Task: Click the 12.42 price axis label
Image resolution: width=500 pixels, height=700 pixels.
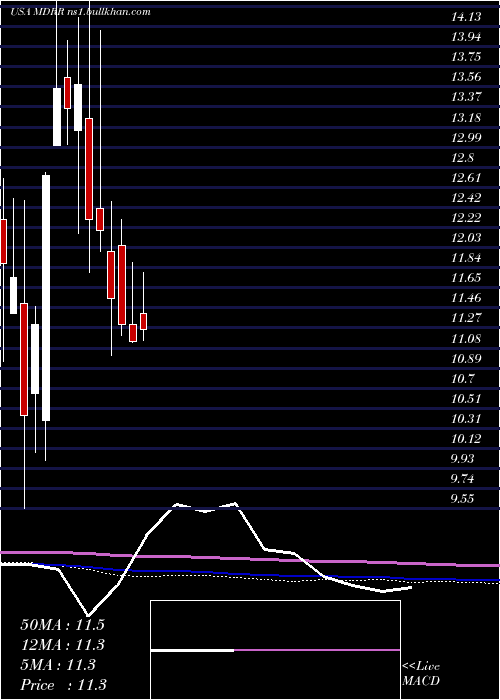Action: [466, 198]
